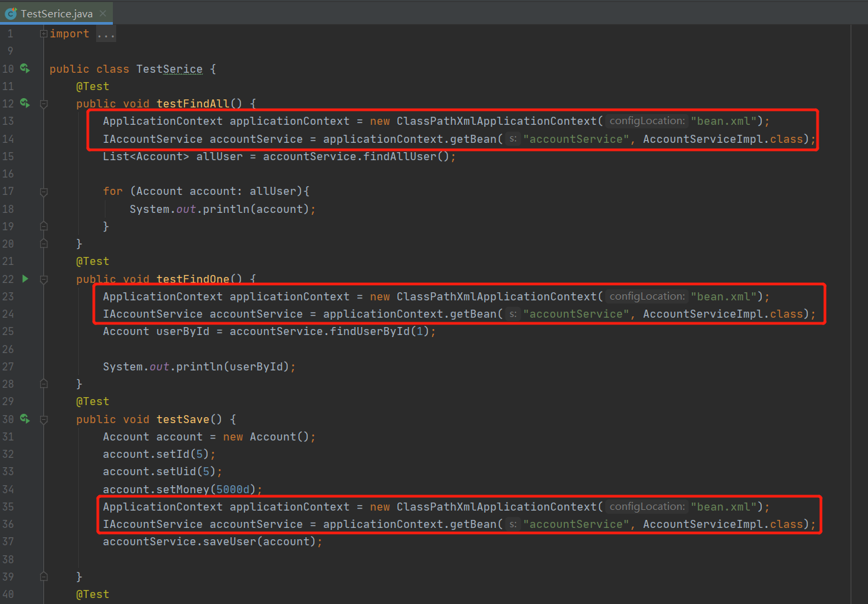This screenshot has height=604, width=868.
Task: Click findUserById(1) on line 25
Action: click(379, 331)
